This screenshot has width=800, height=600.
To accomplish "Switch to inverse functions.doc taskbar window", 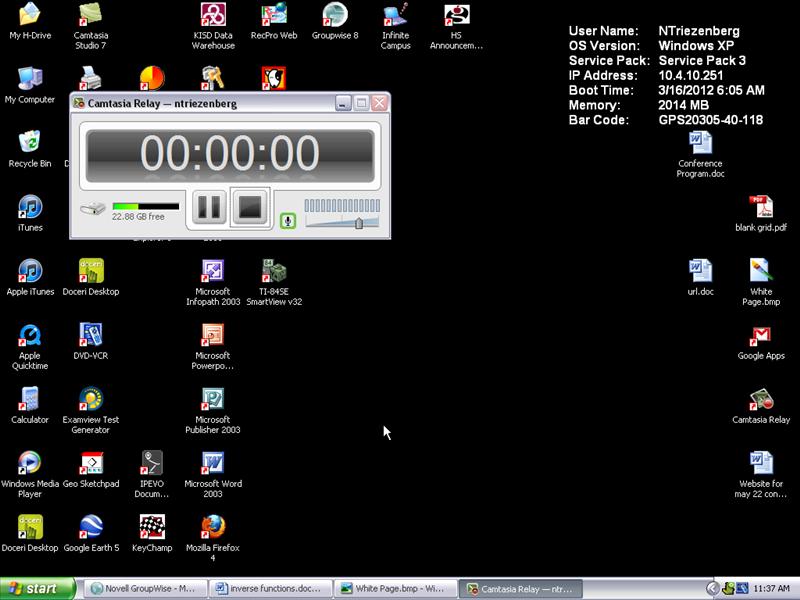I will (x=270, y=588).
